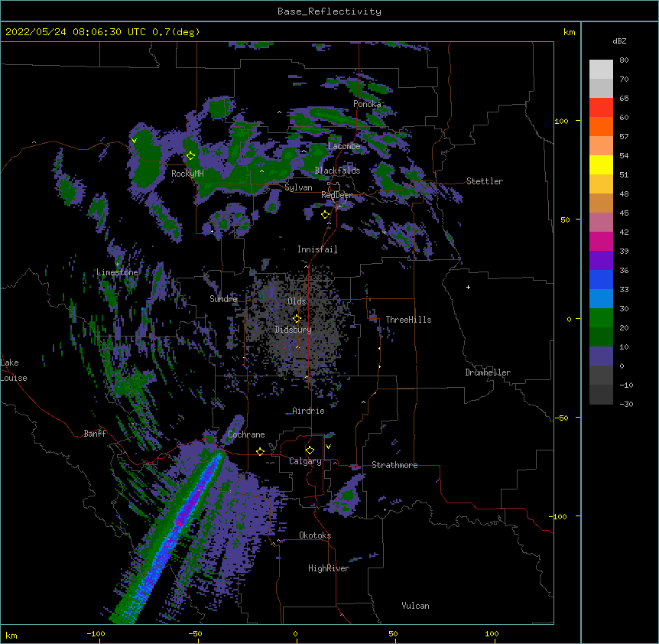Click the magenta swatch in the dBZ legend

point(601,241)
